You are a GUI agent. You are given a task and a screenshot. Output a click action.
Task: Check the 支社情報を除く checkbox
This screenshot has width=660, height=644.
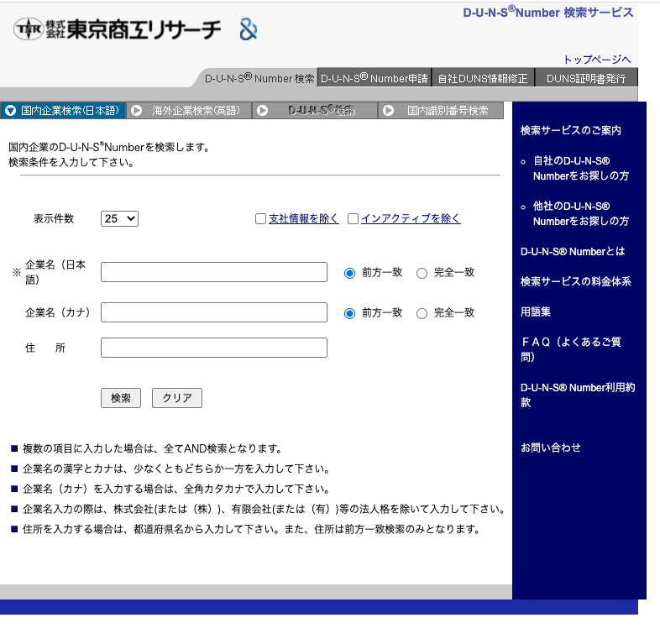(260, 219)
